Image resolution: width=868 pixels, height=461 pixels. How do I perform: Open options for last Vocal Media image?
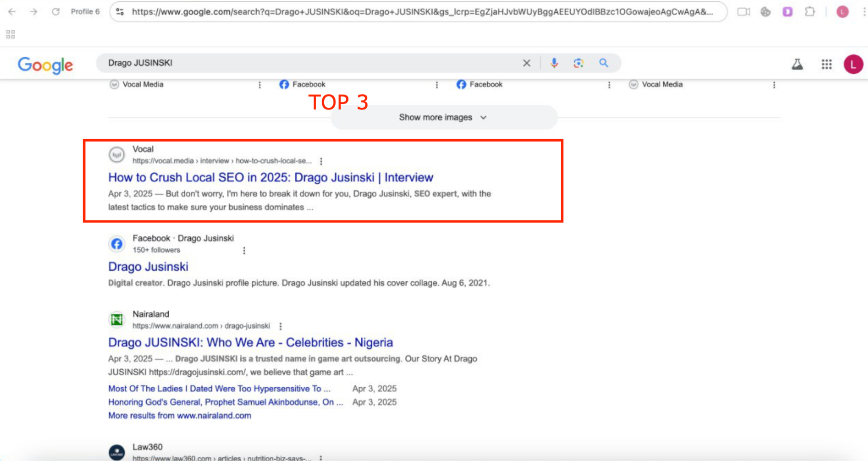774,85
